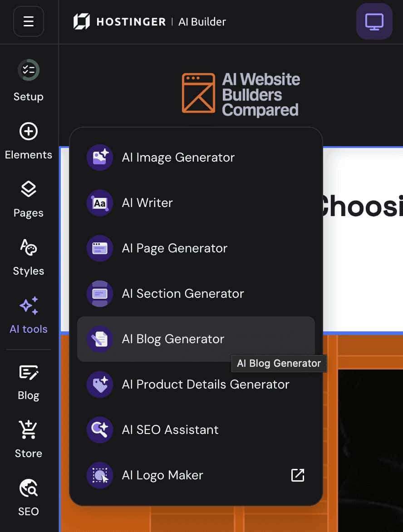The height and width of the screenshot is (532, 403).
Task: Click the Store sidebar label
Action: (x=29, y=453)
